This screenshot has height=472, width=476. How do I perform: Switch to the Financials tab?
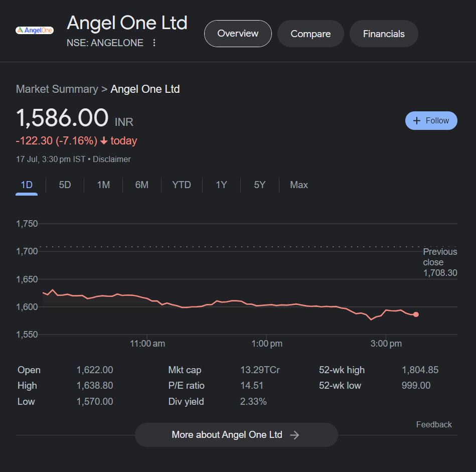(x=383, y=34)
